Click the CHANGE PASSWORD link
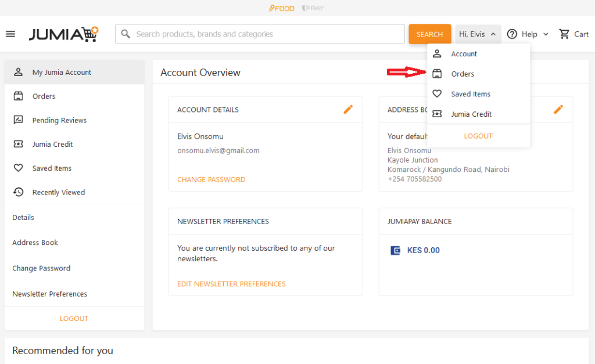This screenshot has height=364, width=595. coord(211,179)
